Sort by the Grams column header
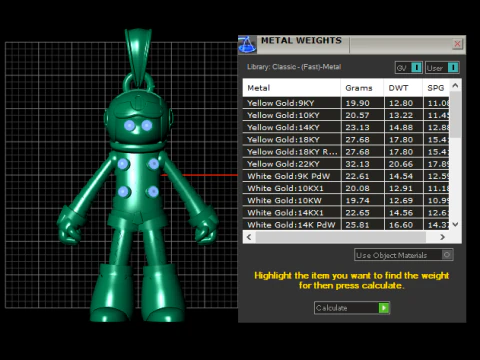This screenshot has height=360, width=480. (x=362, y=88)
